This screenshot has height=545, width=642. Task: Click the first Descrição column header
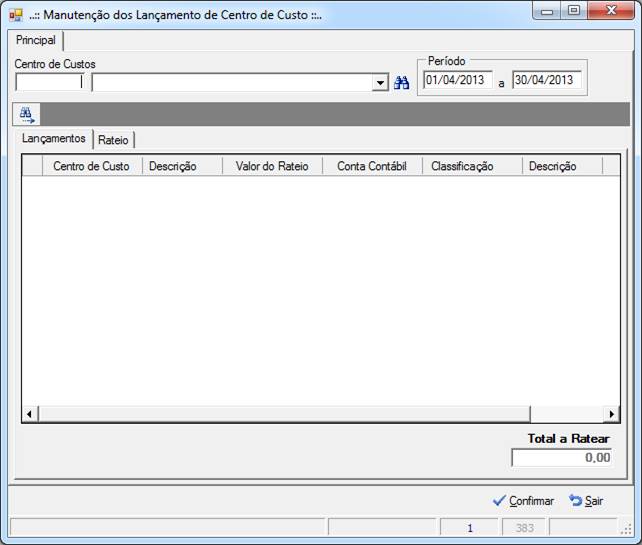point(182,166)
